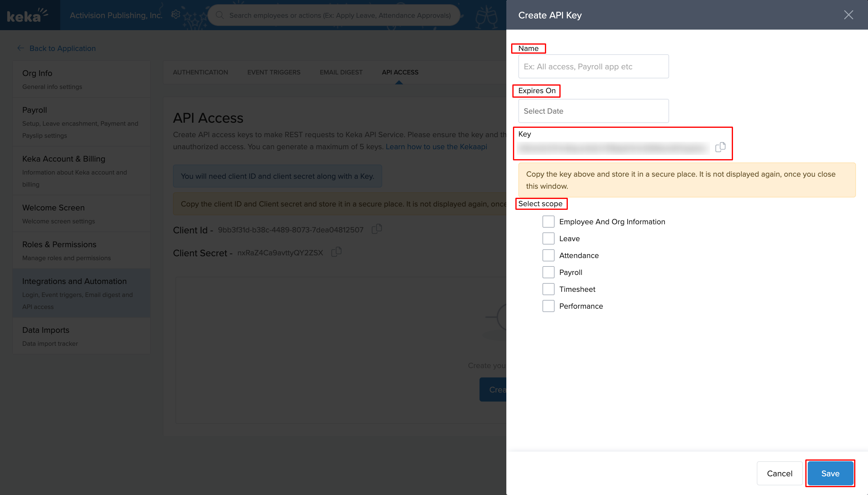Check the Leave scope checkbox
The width and height of the screenshot is (868, 495).
[x=548, y=239]
